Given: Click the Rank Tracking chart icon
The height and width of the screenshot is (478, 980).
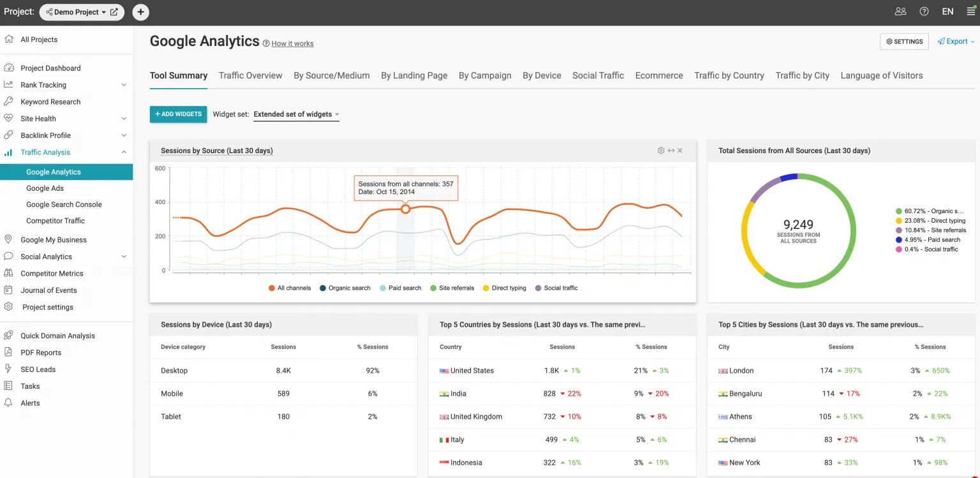Looking at the screenshot, I should click(x=9, y=84).
